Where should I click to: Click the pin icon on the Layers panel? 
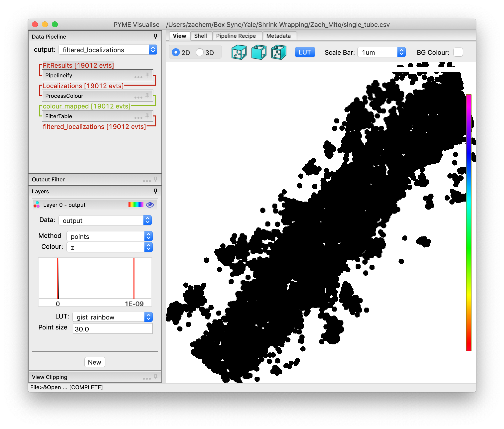pos(155,191)
